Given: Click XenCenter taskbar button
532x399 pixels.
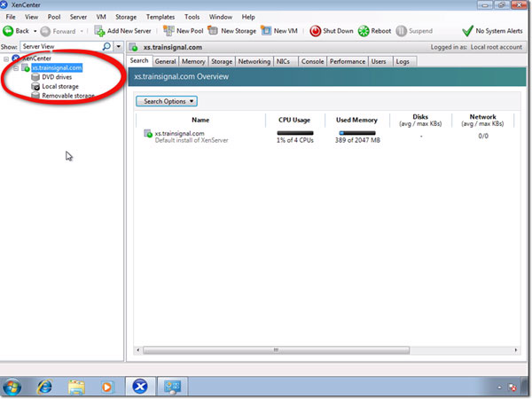Looking at the screenshot, I should point(140,386).
